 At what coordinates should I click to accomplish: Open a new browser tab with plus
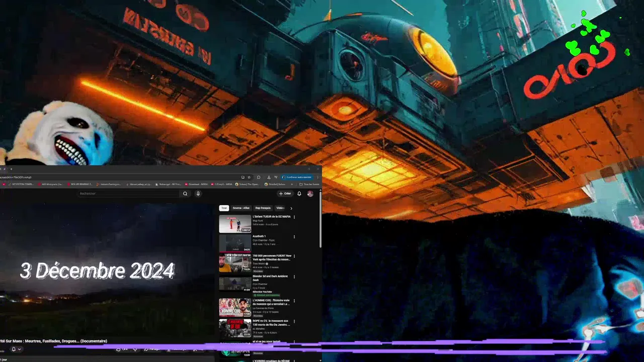(11, 169)
